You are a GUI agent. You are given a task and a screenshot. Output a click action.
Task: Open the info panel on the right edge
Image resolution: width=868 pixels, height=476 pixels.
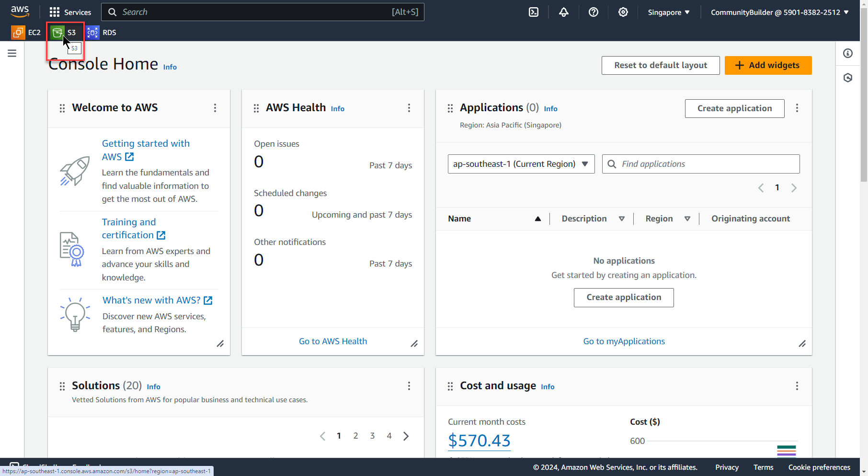pyautogui.click(x=847, y=53)
